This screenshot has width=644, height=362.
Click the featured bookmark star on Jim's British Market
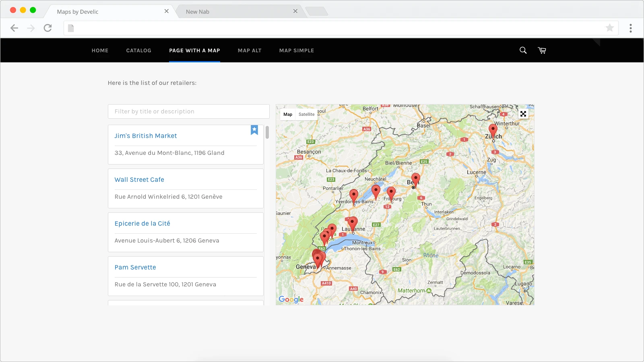254,130
